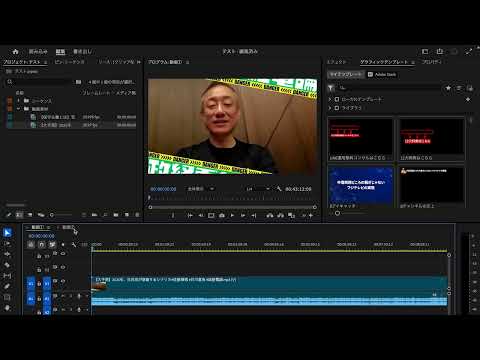Image resolution: width=480 pixels, height=360 pixels.
Task: Expand the シーケンス folder bin
Action: point(18,100)
